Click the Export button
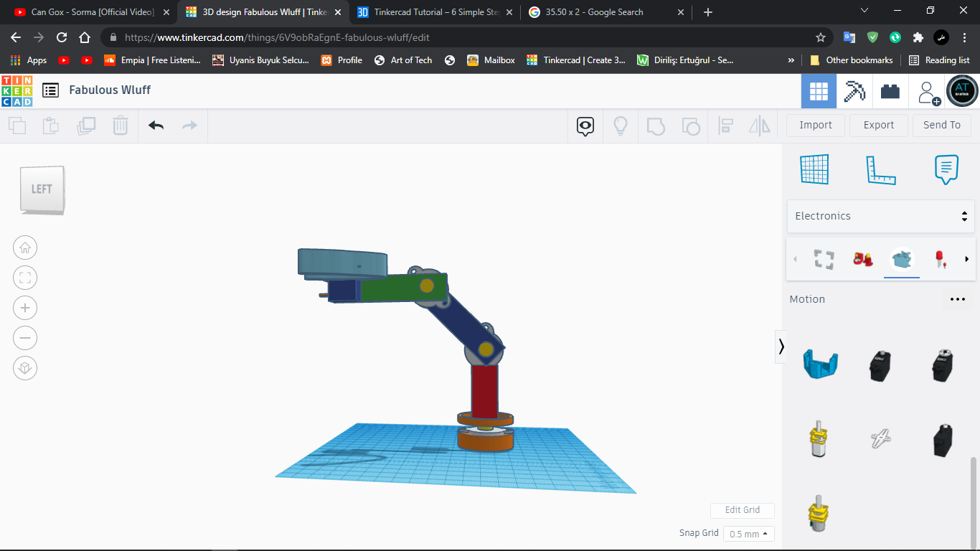 [x=878, y=125]
